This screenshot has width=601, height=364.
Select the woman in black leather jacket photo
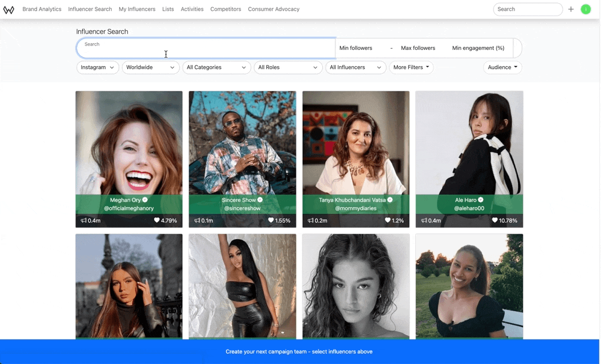(129, 286)
